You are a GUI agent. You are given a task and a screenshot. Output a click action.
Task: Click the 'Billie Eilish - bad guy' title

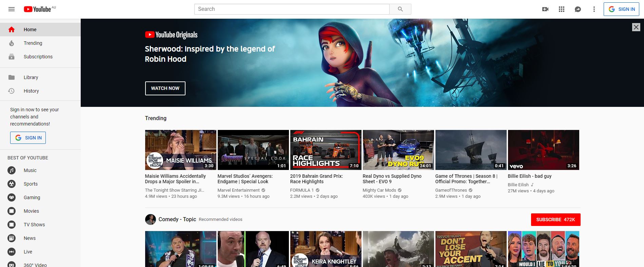pyautogui.click(x=529, y=176)
